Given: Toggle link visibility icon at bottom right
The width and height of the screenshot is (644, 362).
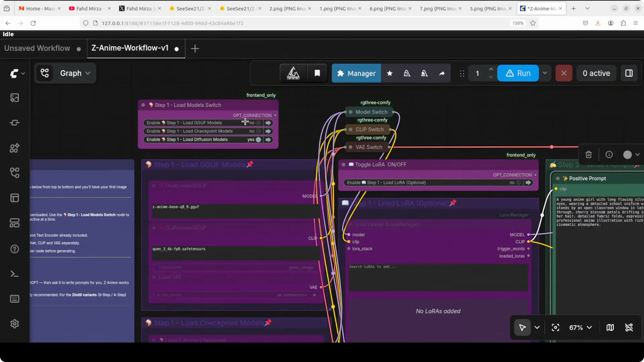Looking at the screenshot, I should point(629,327).
